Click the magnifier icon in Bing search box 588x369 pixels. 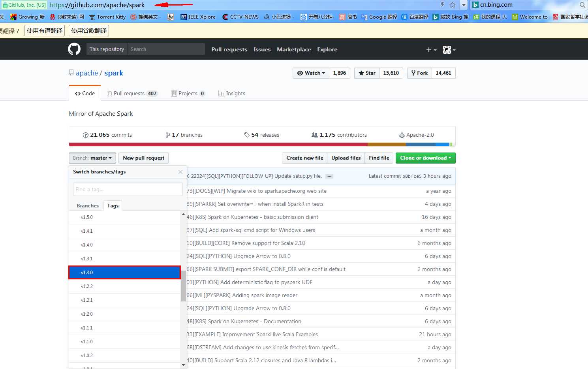[x=582, y=5]
